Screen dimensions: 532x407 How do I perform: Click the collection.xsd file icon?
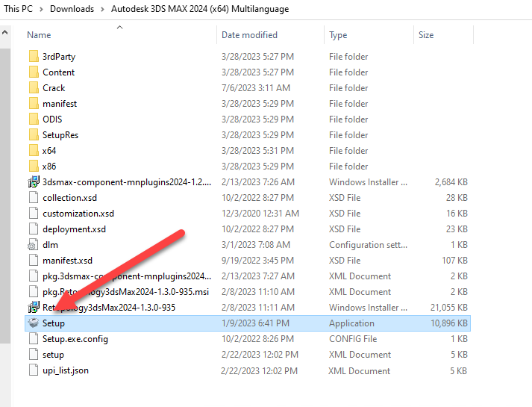[34, 198]
